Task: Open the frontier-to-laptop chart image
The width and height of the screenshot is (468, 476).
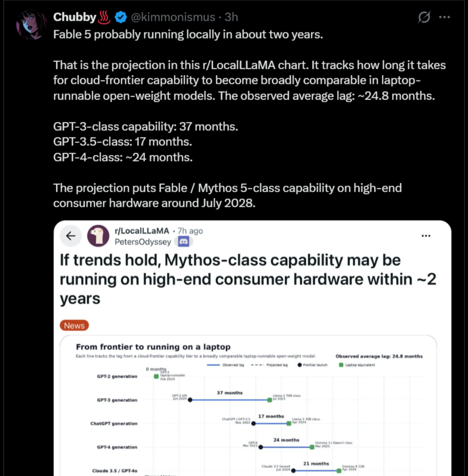Action: pos(248,406)
